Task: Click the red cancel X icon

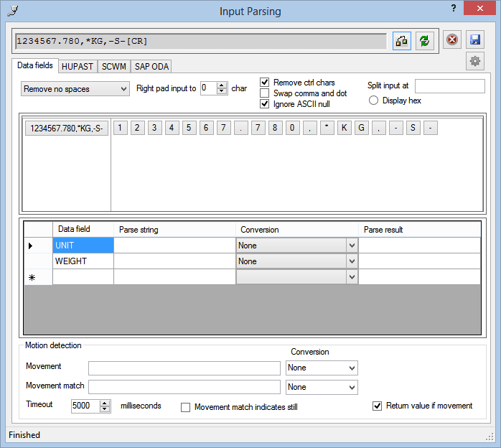Action: 451,40
